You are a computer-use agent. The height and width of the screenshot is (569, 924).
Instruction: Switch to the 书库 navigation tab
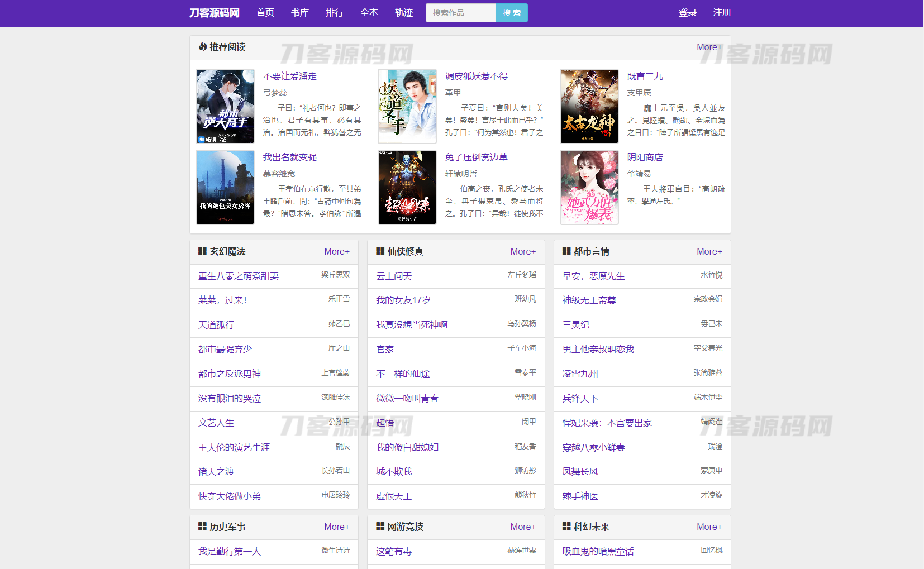[300, 12]
